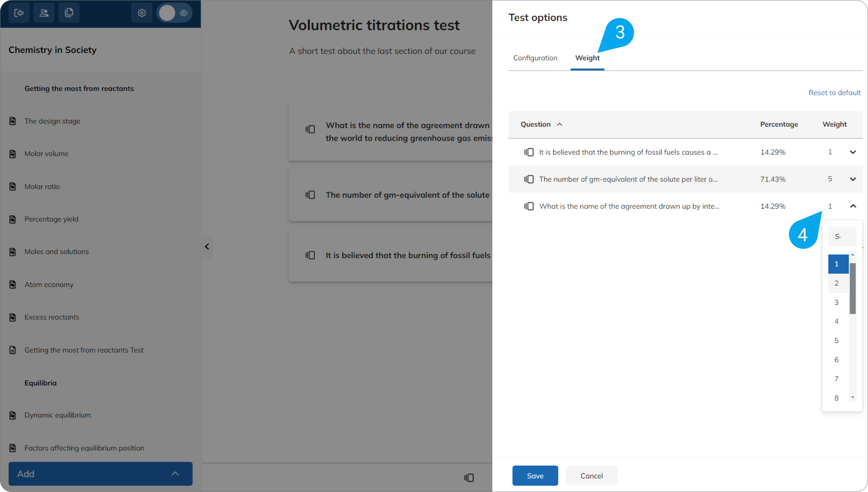Select the exit course icon
The width and height of the screenshot is (868, 492).
(19, 12)
